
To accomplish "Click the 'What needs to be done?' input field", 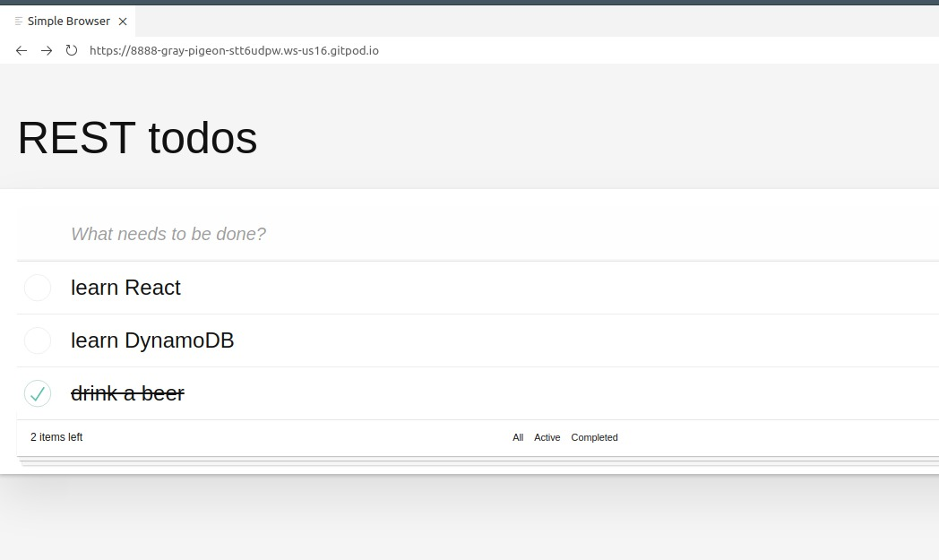I will tap(269, 234).
